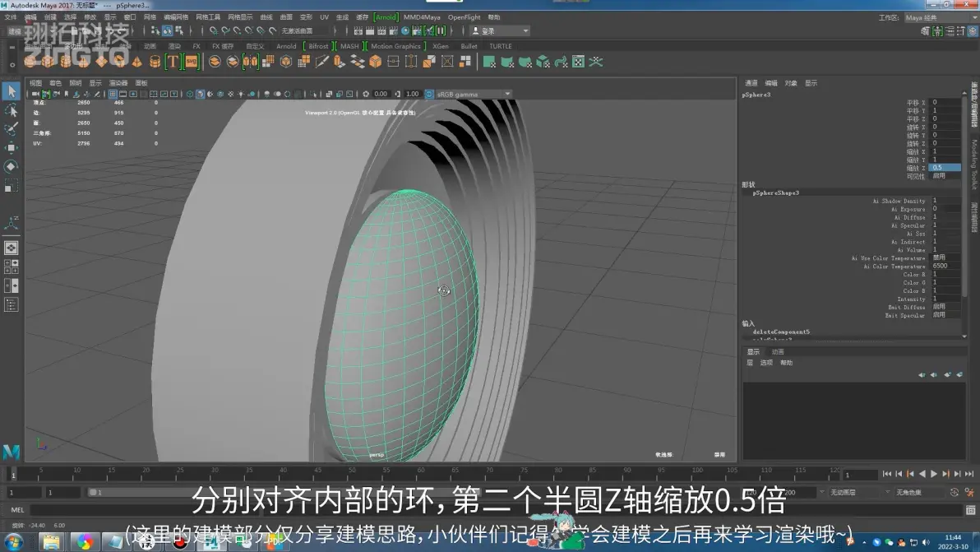Click the 通道 menu in Channel Box
The image size is (980, 552).
751,83
